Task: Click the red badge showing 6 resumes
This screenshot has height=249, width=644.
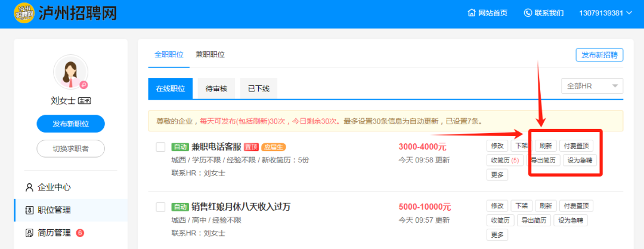Action: click(80, 233)
